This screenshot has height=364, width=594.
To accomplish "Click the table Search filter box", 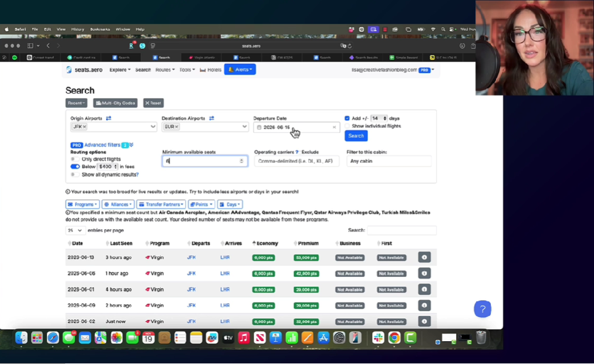I will (401, 230).
